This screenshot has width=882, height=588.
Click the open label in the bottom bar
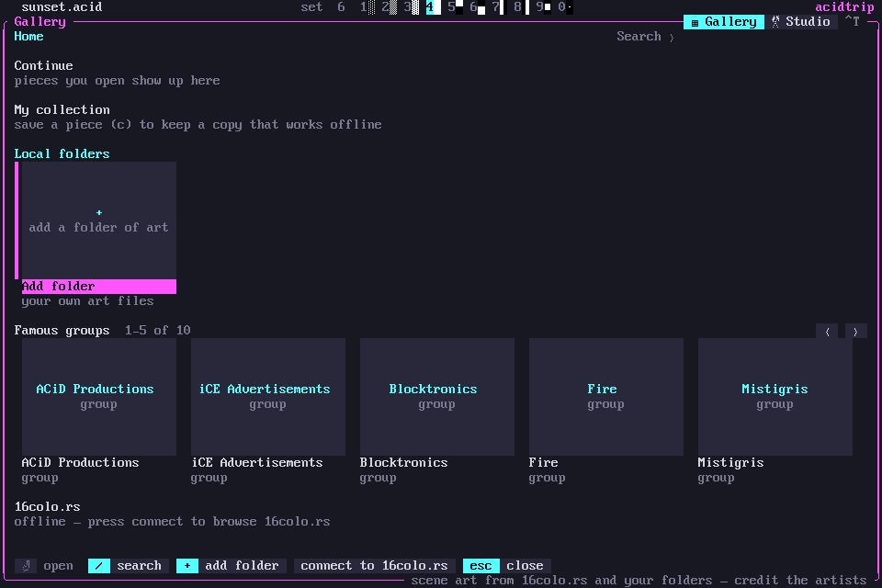coord(59,566)
